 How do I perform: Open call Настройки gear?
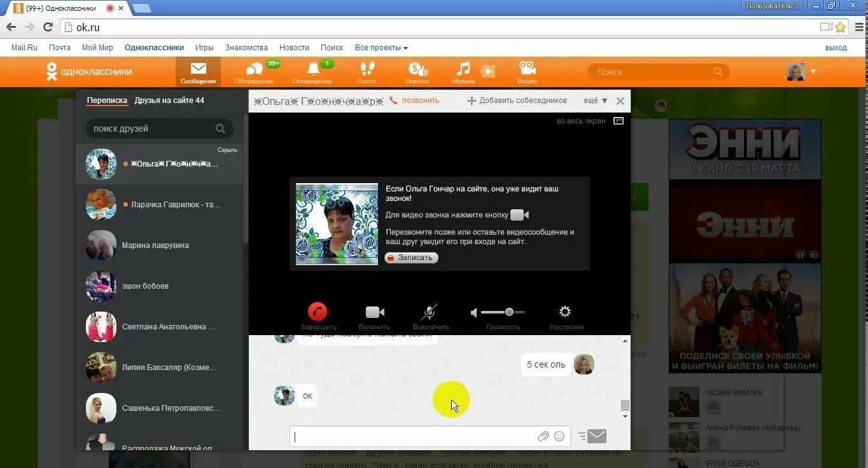click(565, 312)
